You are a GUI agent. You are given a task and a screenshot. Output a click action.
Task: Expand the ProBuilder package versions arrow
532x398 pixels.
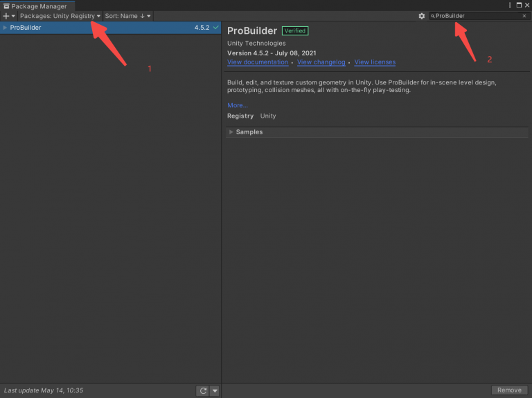point(6,28)
